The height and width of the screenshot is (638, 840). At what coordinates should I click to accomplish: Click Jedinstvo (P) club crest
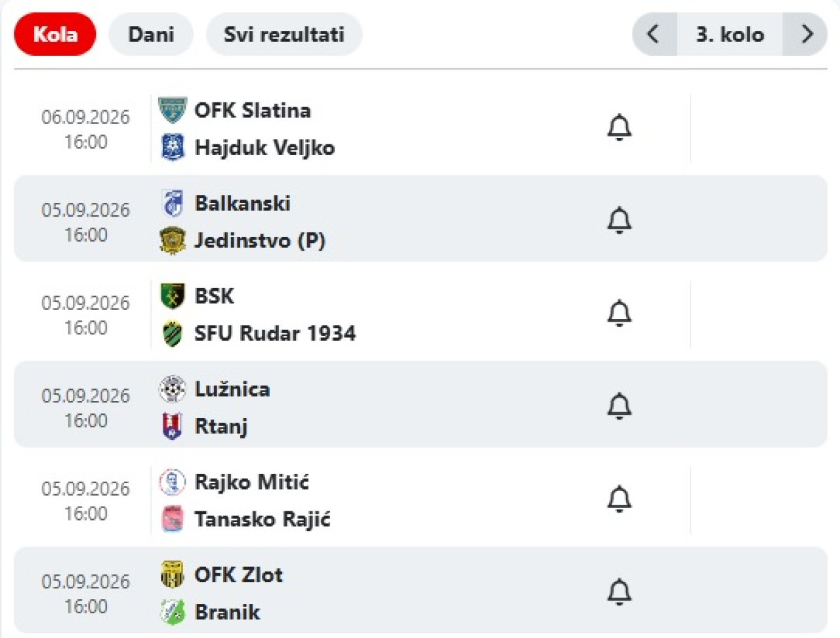(x=173, y=241)
